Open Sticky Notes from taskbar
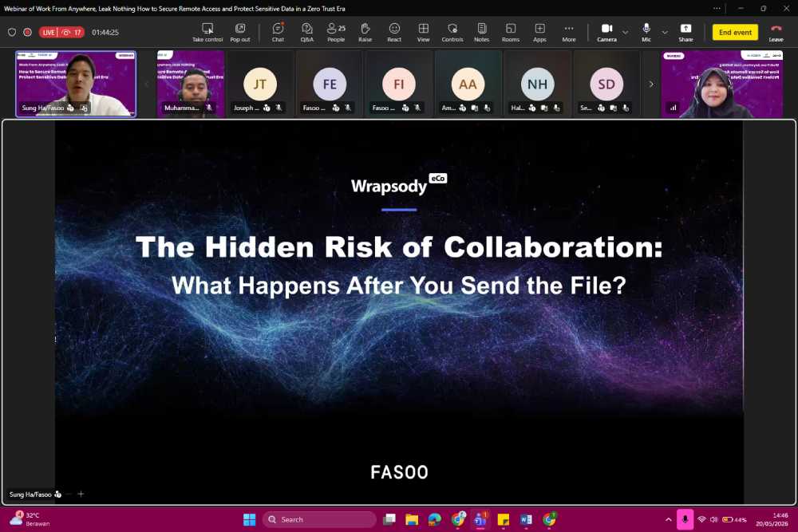 coord(504,519)
